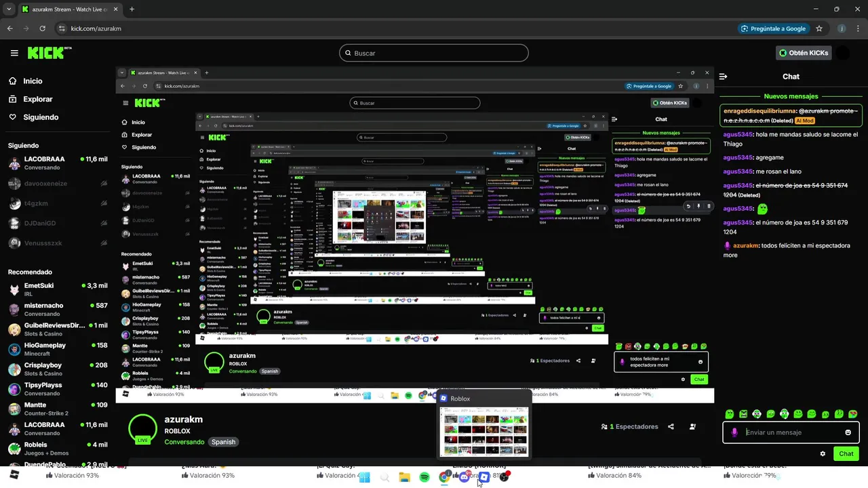Image resolution: width=868 pixels, height=488 pixels.
Task: Click the purple microphone badge in message box
Action: coord(734,432)
